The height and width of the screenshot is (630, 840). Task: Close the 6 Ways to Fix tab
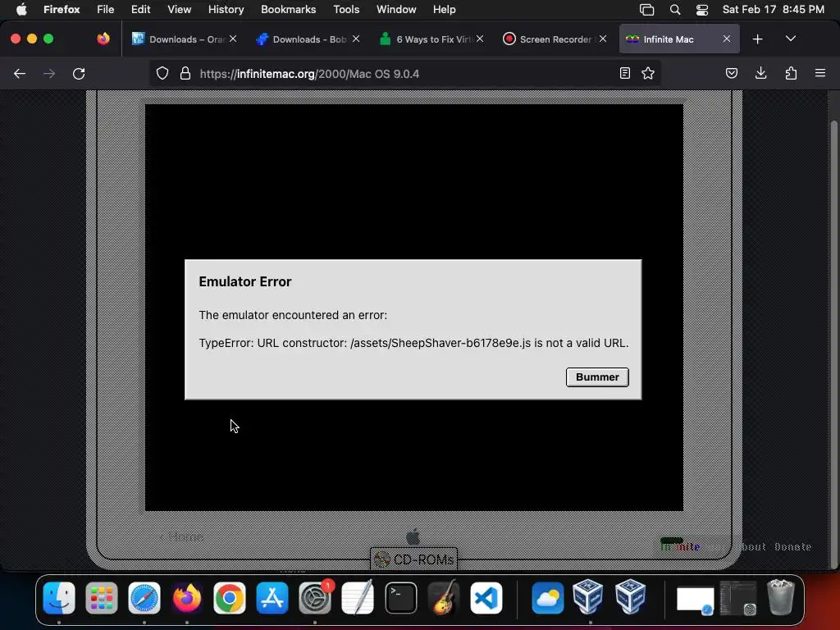479,39
